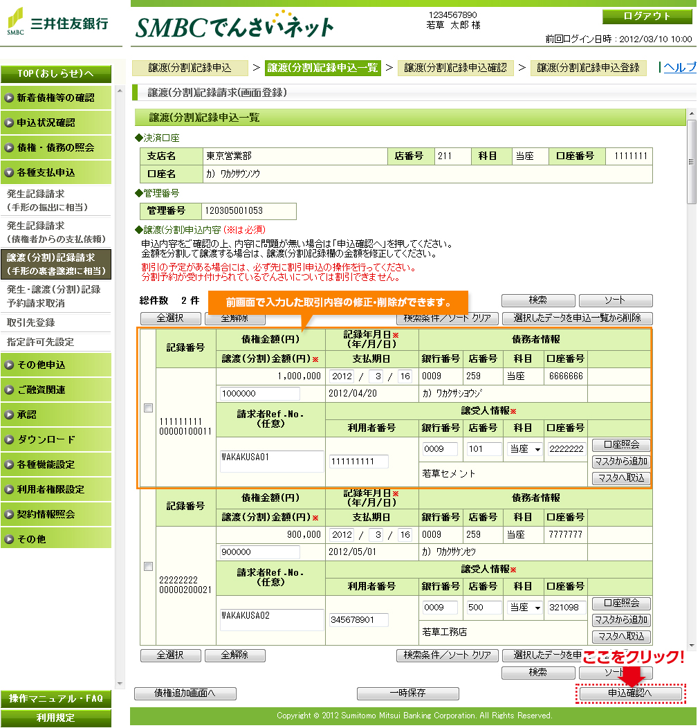Open 発生・譲渡(分割)記録予約請求取消 submenu item

(56, 296)
